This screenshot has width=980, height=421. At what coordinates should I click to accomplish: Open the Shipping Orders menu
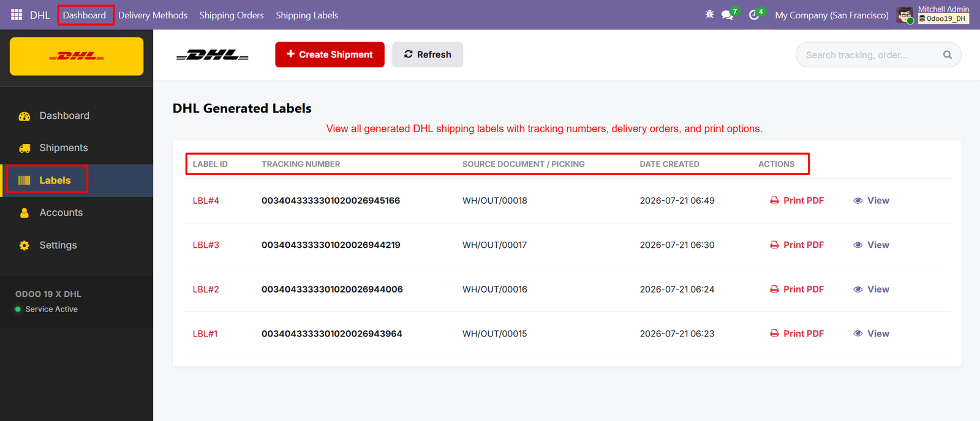coord(232,15)
